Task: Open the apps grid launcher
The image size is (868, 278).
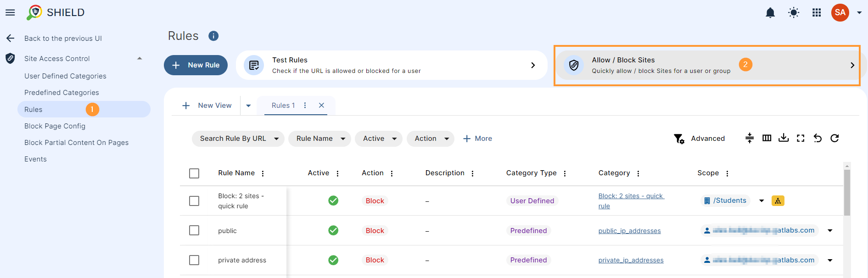Action: pos(817,13)
